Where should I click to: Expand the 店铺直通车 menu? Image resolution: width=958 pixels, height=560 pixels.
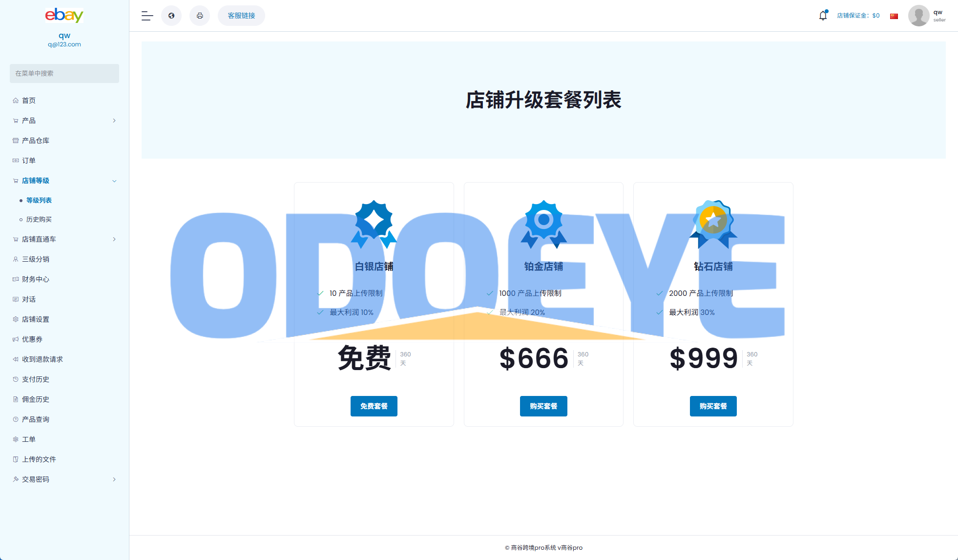click(114, 239)
